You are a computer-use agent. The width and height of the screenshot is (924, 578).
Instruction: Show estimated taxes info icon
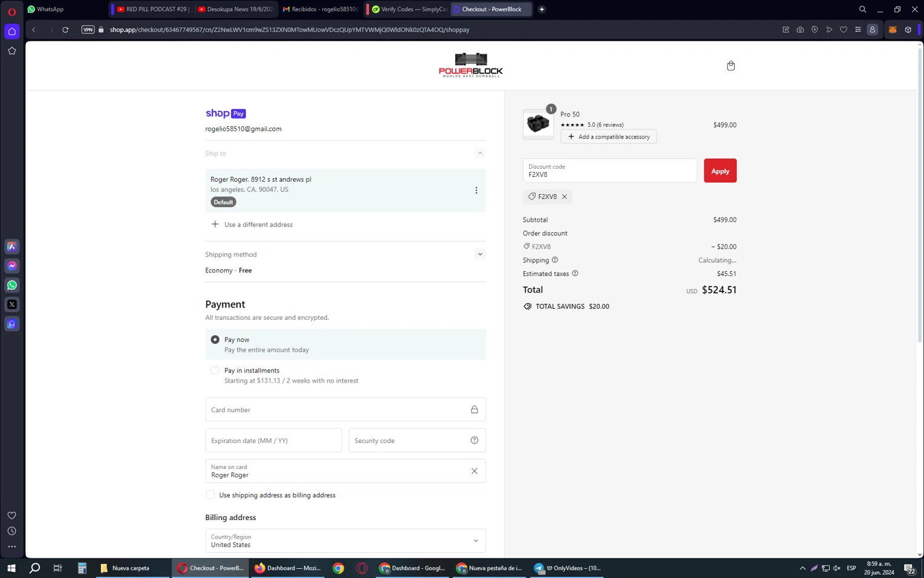(575, 274)
